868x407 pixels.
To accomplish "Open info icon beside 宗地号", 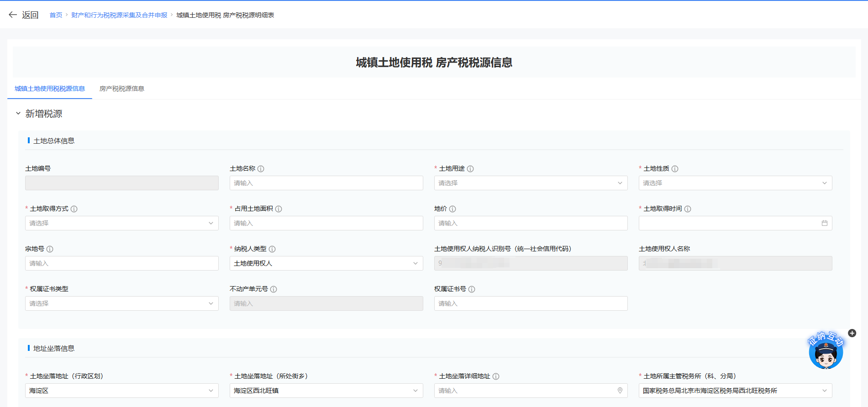I will (x=50, y=249).
